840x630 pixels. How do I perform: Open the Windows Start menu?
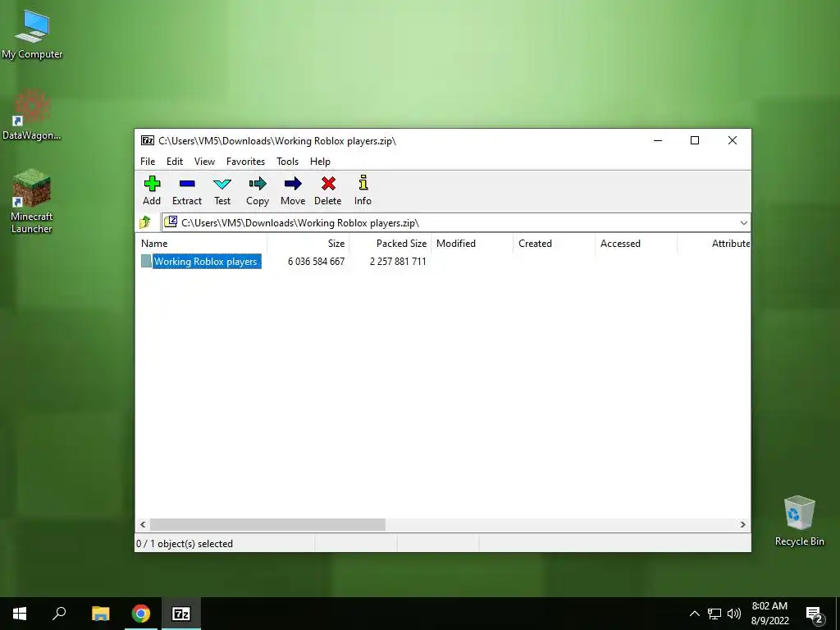point(20,614)
